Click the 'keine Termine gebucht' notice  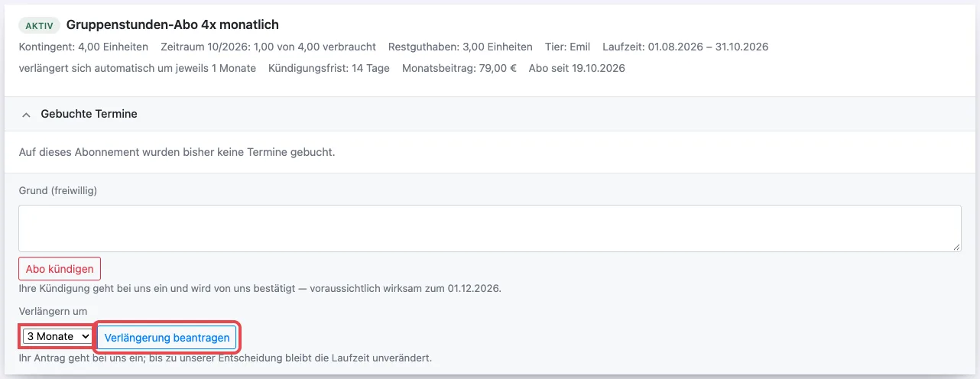[177, 152]
